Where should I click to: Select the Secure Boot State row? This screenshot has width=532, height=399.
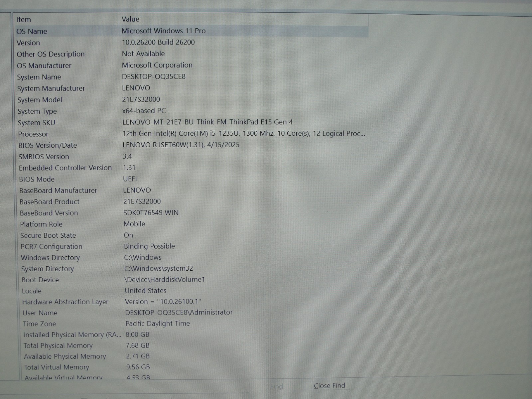point(48,235)
